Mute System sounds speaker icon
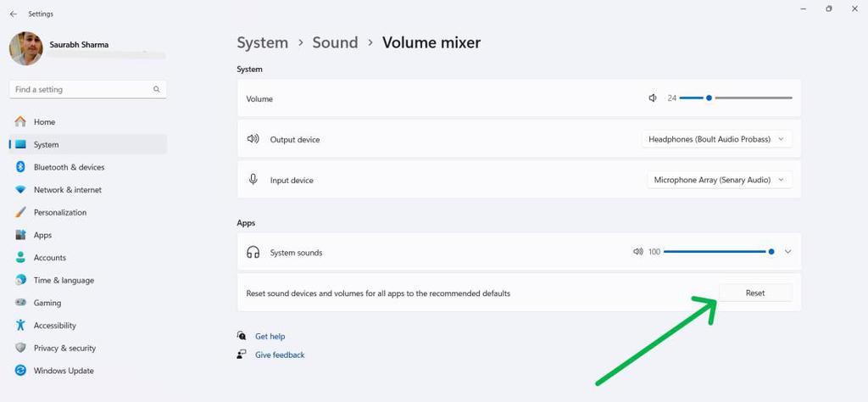Viewport: 868px width, 402px height. click(638, 252)
